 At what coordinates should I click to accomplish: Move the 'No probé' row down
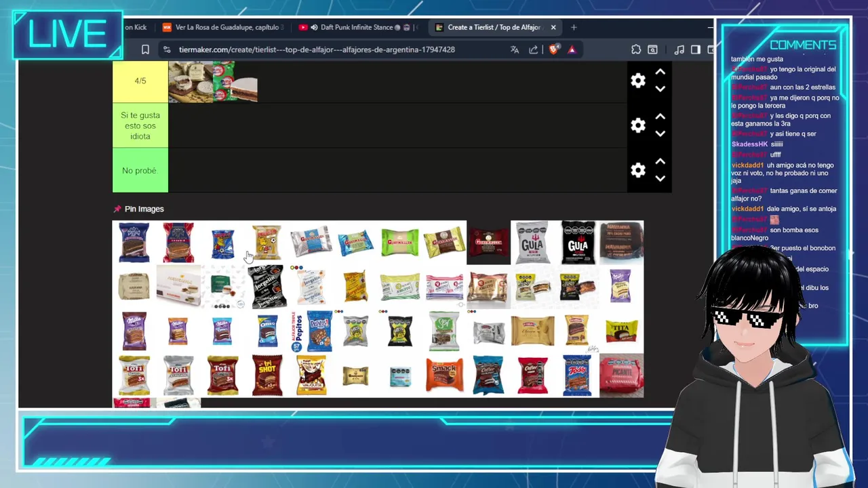click(660, 178)
